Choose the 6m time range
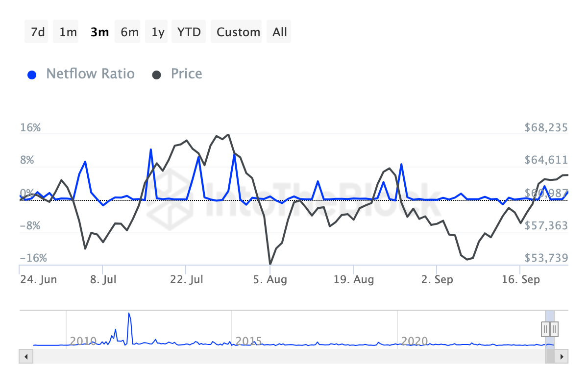The width and height of the screenshot is (588, 392). point(129,32)
